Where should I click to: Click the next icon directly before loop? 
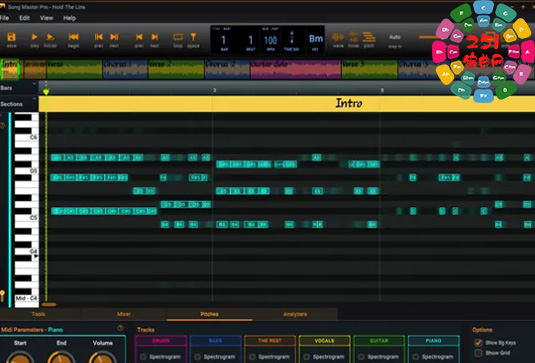pos(155,37)
